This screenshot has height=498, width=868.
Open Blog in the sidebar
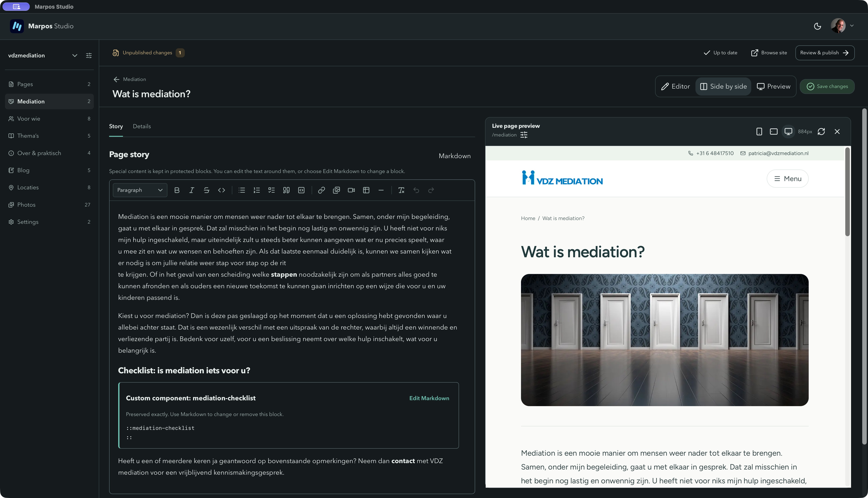coord(49,170)
